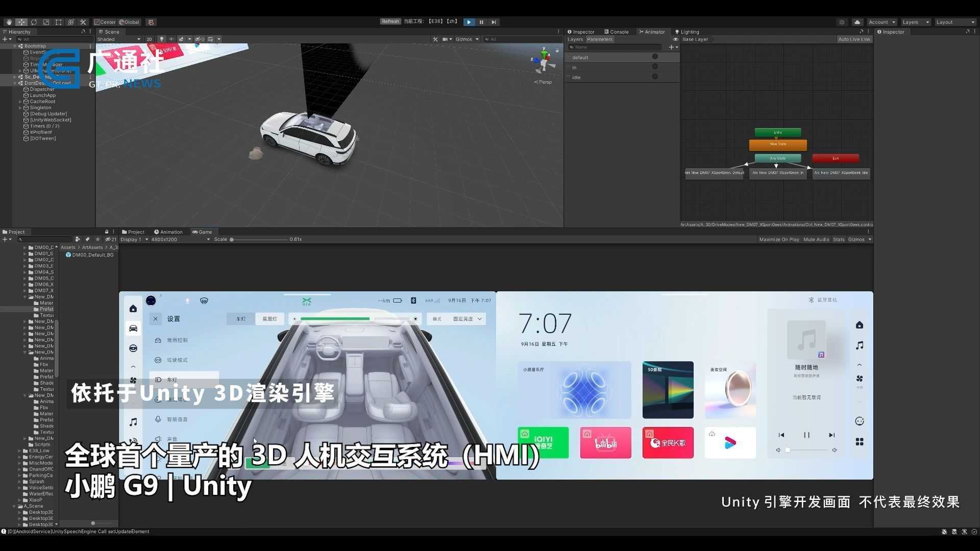The image size is (980, 551).
Task: Switch to the Animation tab
Action: (168, 232)
